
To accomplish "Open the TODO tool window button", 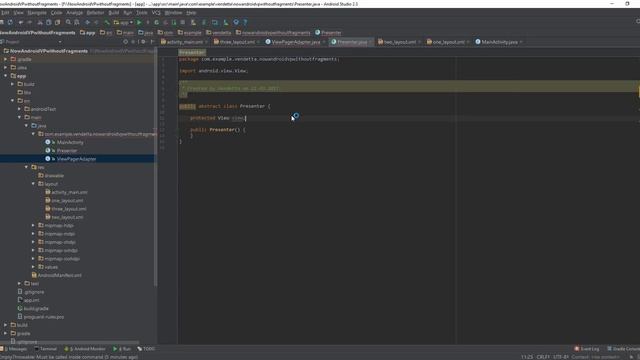I will (x=146, y=349).
